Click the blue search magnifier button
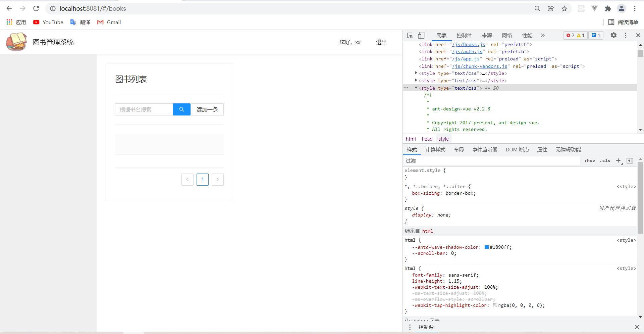The height and width of the screenshot is (334, 644). coord(181,109)
